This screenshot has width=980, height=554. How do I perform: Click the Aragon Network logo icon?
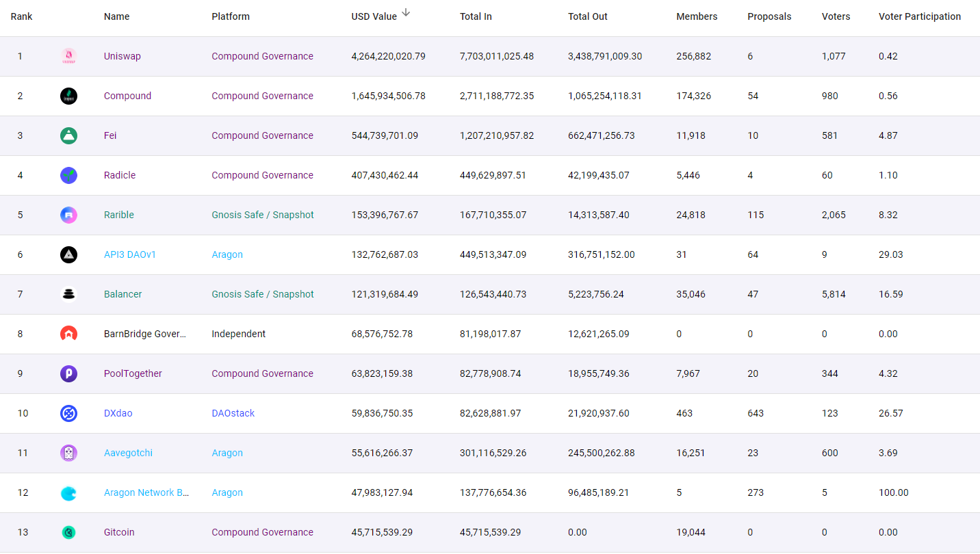68,492
